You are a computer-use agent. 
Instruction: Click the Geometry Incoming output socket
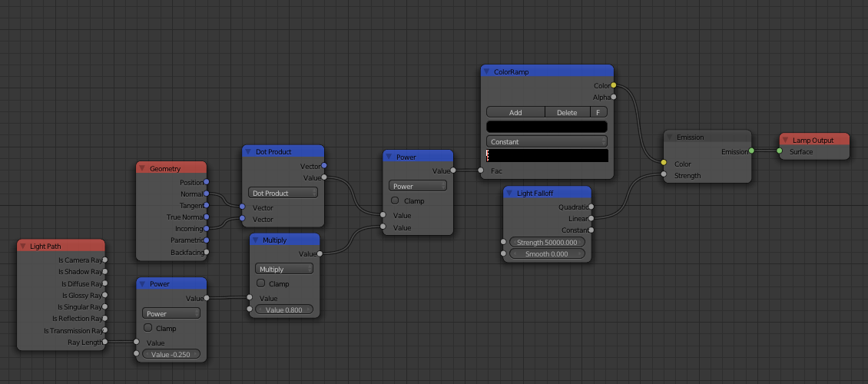(207, 229)
